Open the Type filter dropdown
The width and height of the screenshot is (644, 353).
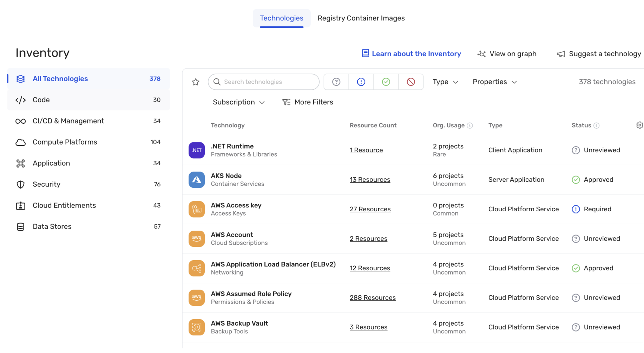(445, 82)
